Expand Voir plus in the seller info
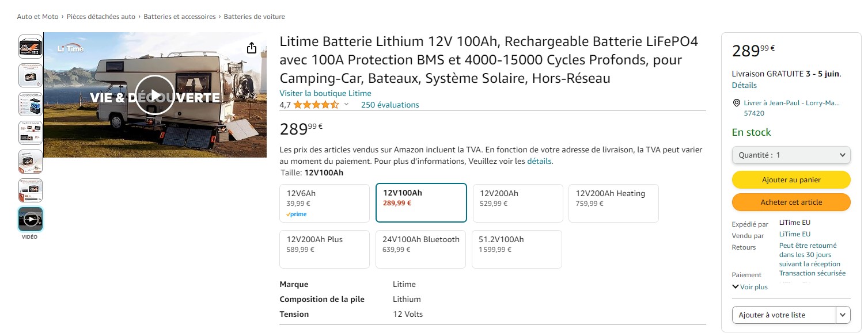 749,286
